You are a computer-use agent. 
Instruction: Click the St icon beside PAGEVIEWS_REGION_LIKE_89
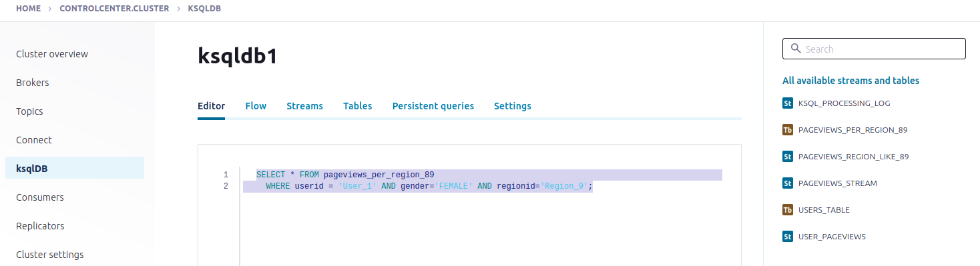tap(788, 157)
